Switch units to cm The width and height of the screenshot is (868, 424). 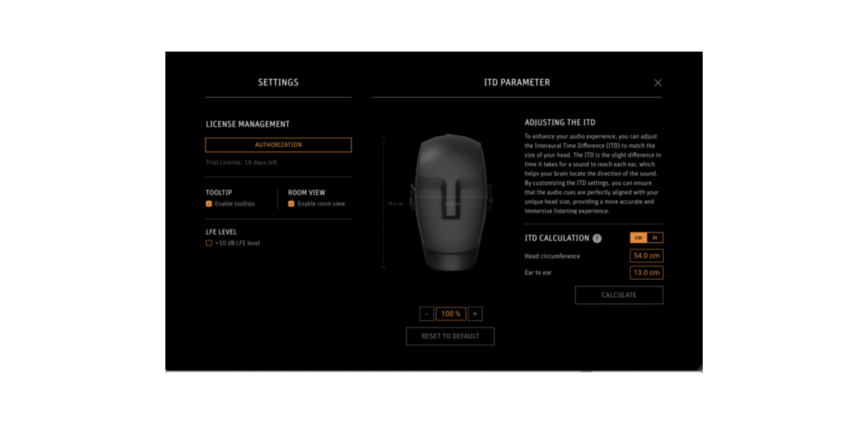click(x=638, y=238)
